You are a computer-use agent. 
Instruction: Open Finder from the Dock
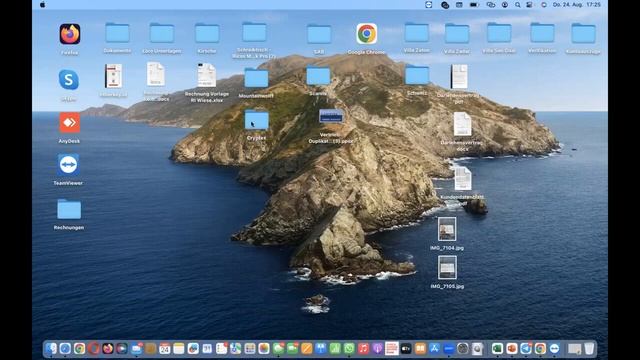[x=51, y=349]
